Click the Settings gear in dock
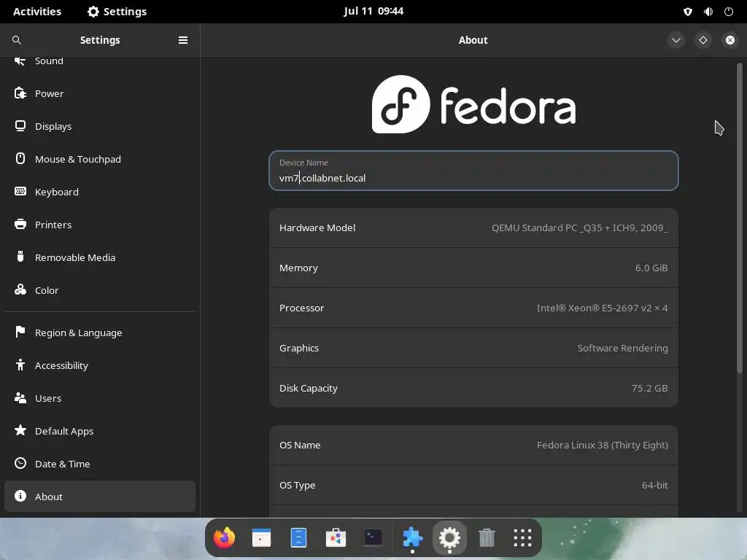The width and height of the screenshot is (747, 560). tap(449, 537)
